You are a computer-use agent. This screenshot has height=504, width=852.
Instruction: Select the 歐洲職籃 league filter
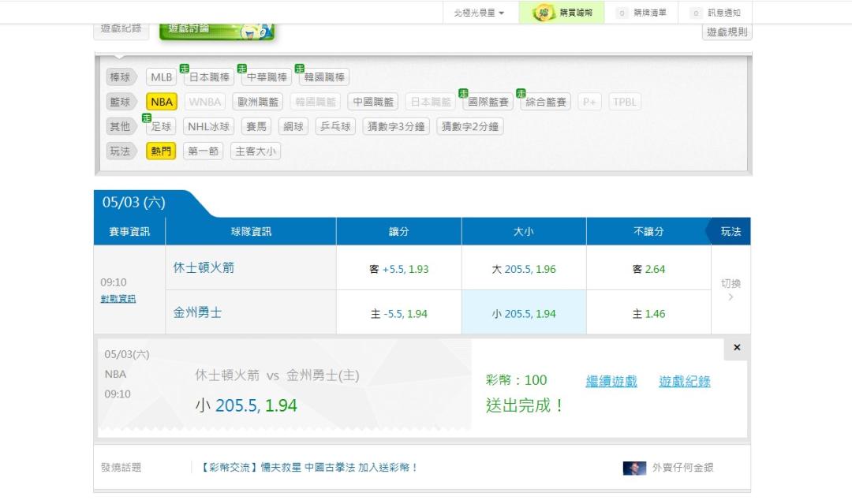(258, 102)
